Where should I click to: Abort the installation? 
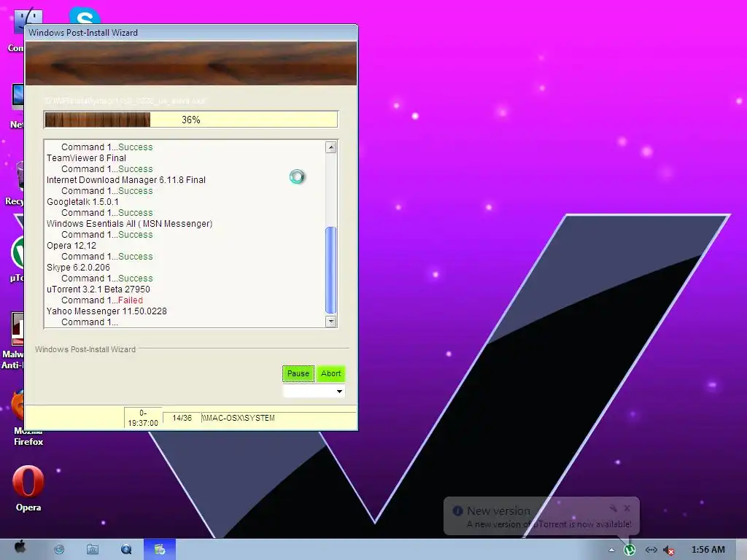point(330,373)
